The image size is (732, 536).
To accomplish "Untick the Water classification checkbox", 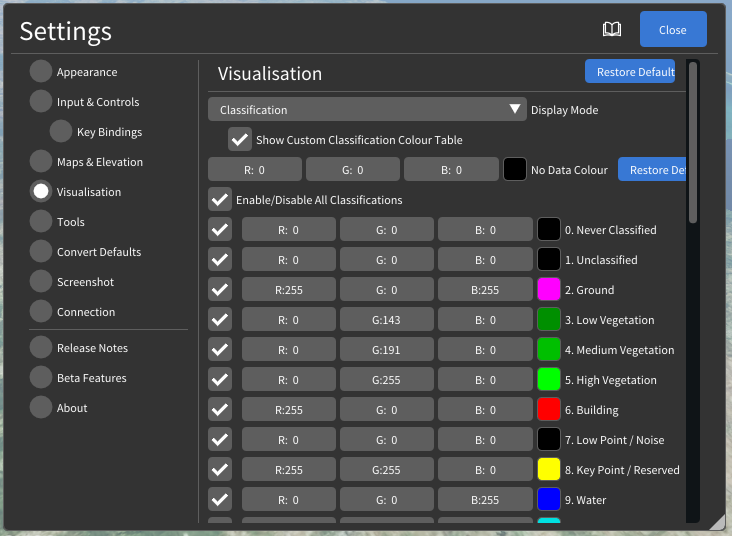I will pos(220,500).
